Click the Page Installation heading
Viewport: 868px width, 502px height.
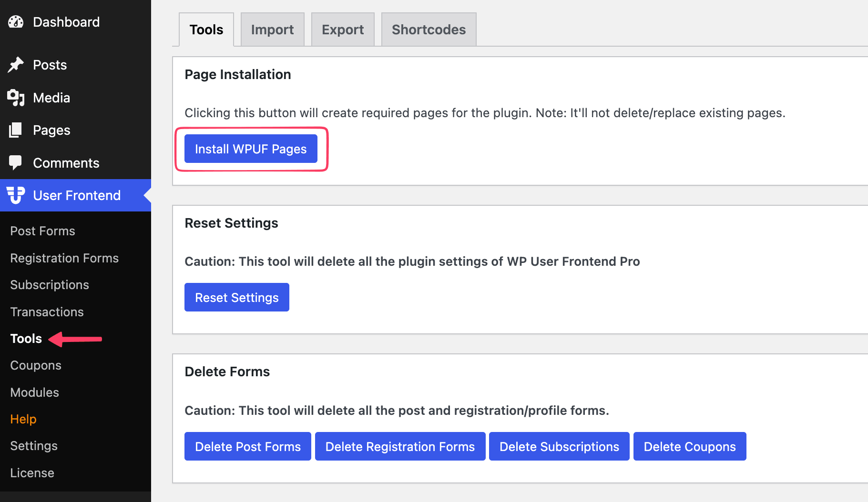pyautogui.click(x=238, y=75)
